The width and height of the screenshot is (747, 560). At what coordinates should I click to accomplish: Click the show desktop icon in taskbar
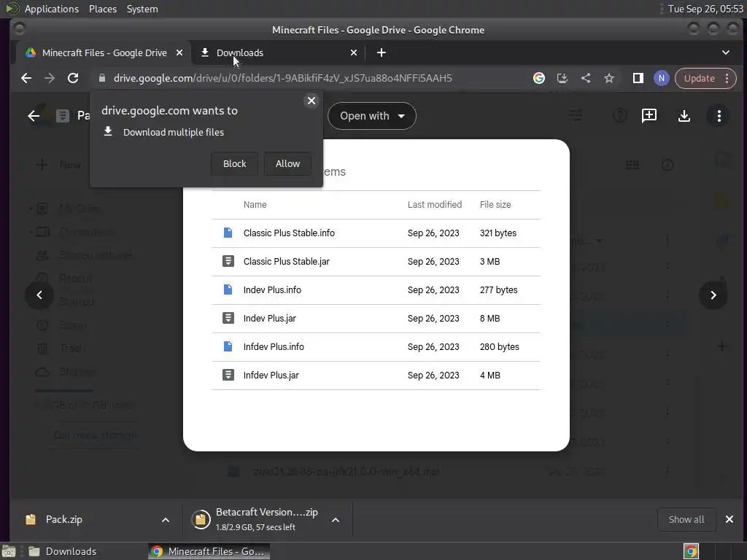point(9,551)
